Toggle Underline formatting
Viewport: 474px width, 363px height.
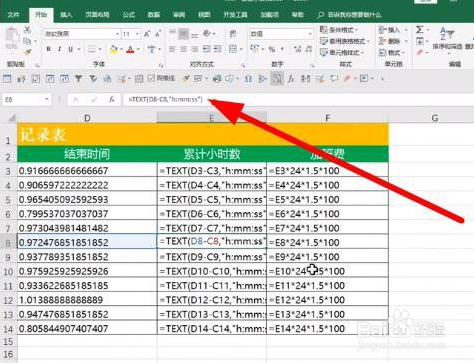[x=70, y=49]
